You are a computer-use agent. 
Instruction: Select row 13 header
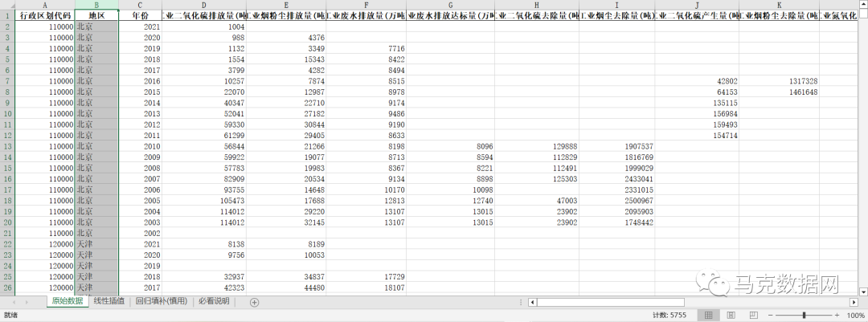[8, 146]
